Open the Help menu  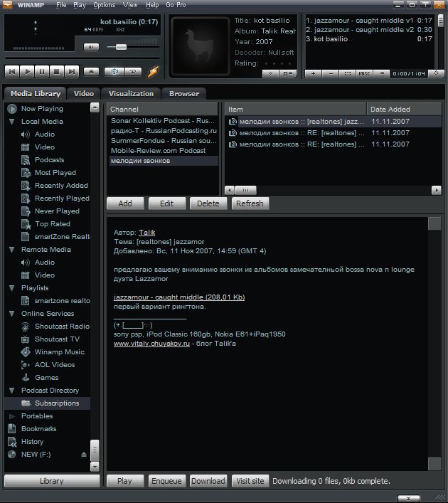tap(152, 5)
